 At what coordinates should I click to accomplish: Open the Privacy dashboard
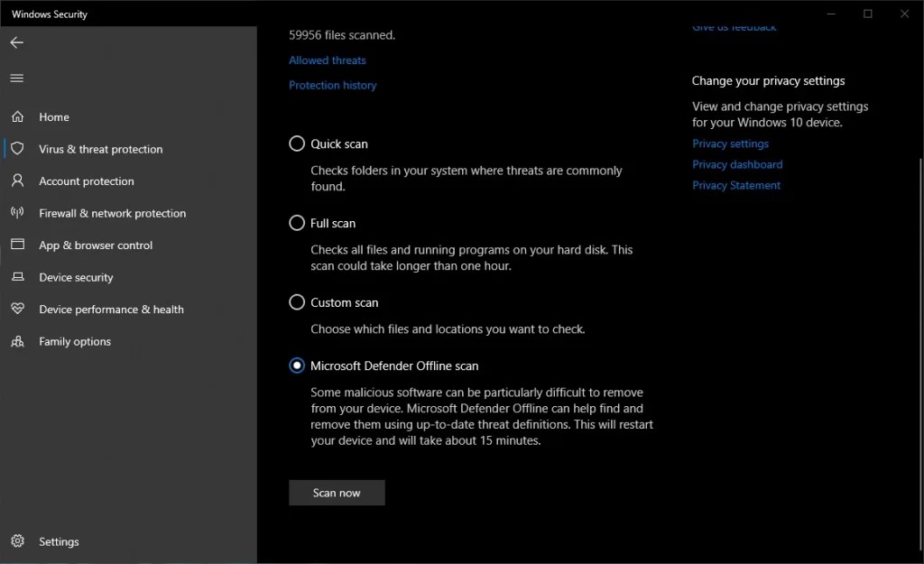[x=737, y=164]
